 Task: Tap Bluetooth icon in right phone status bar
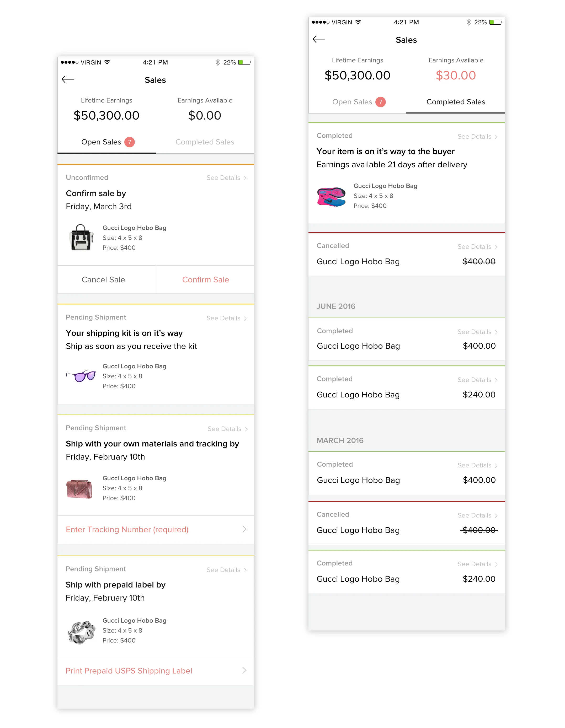(469, 22)
